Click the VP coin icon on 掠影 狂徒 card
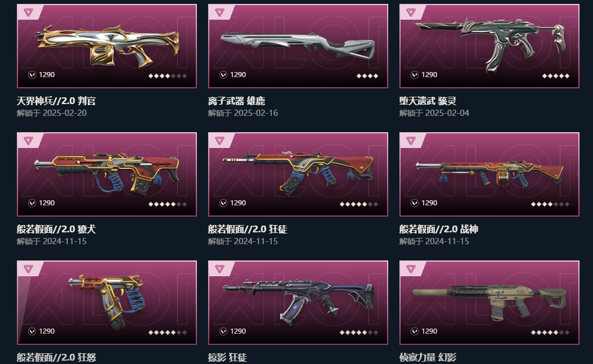 [223, 331]
